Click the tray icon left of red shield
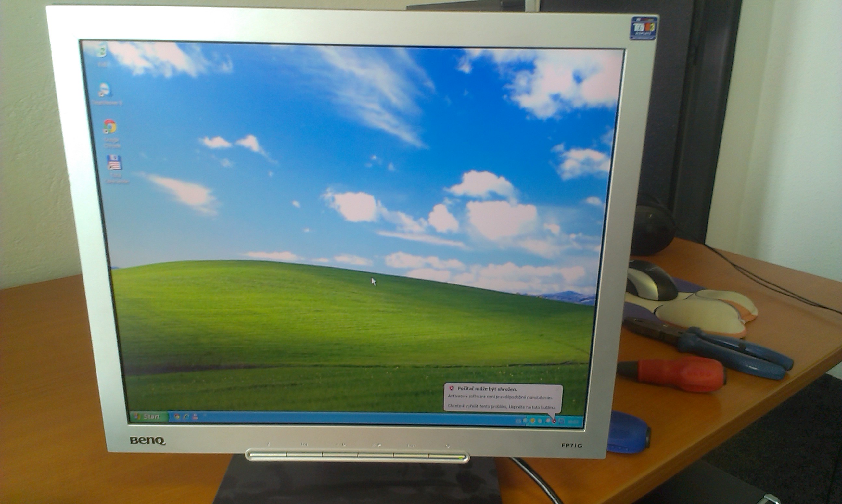842x504 pixels. 548,421
